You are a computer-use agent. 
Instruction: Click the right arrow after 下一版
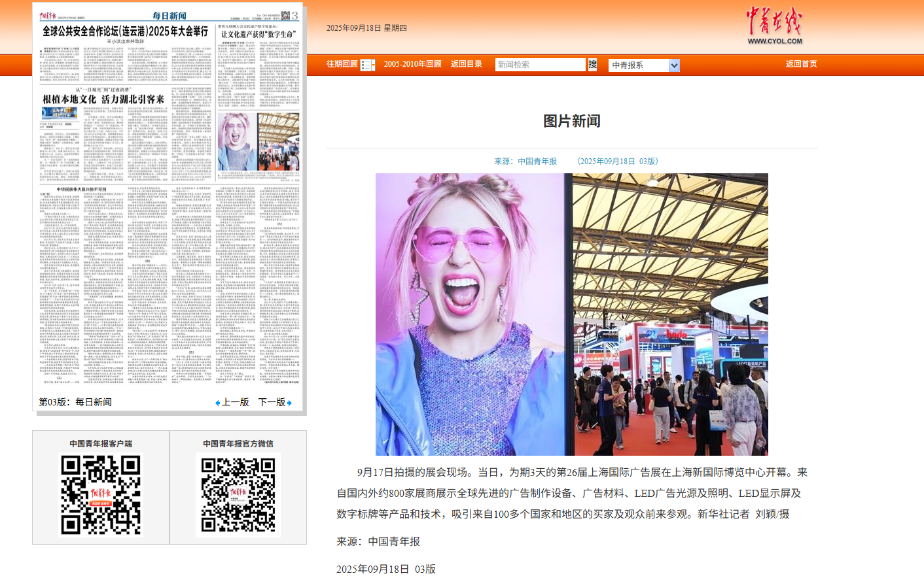[289, 403]
